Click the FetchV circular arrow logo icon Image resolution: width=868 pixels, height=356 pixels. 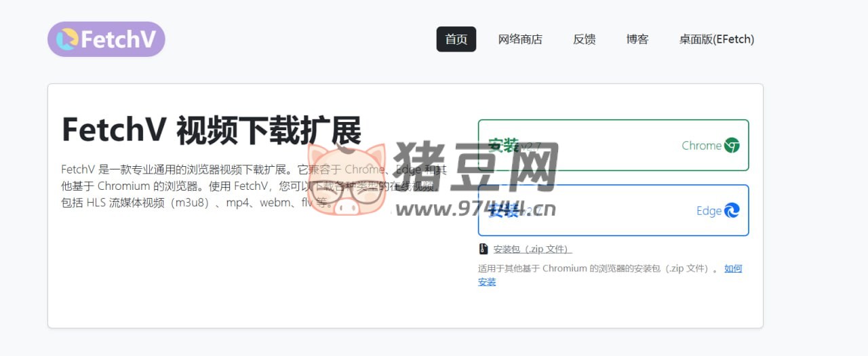pos(66,39)
